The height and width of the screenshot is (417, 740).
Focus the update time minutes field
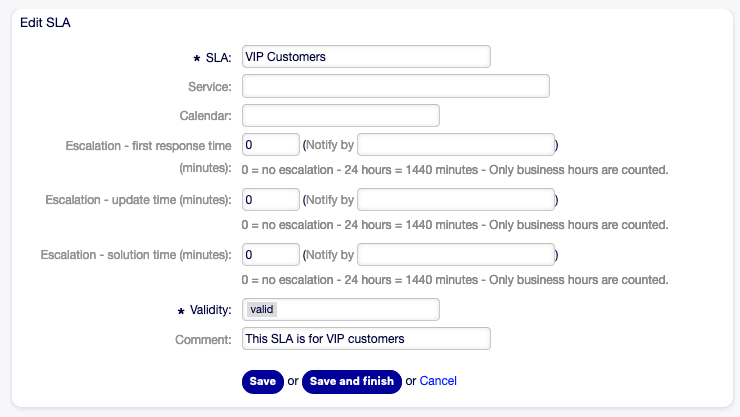(x=271, y=199)
